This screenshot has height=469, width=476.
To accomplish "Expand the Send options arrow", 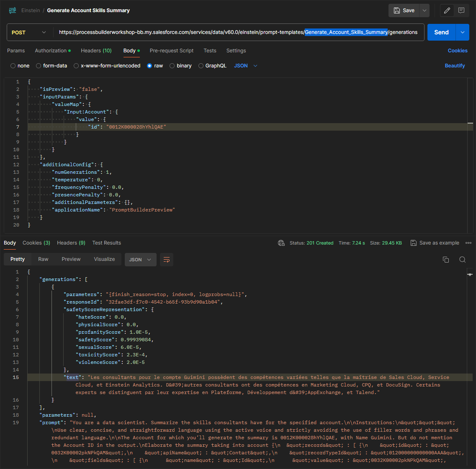I will 462,32.
